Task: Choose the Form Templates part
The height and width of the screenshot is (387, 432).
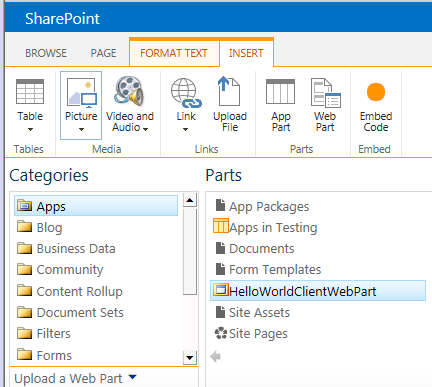Action: coord(275,270)
